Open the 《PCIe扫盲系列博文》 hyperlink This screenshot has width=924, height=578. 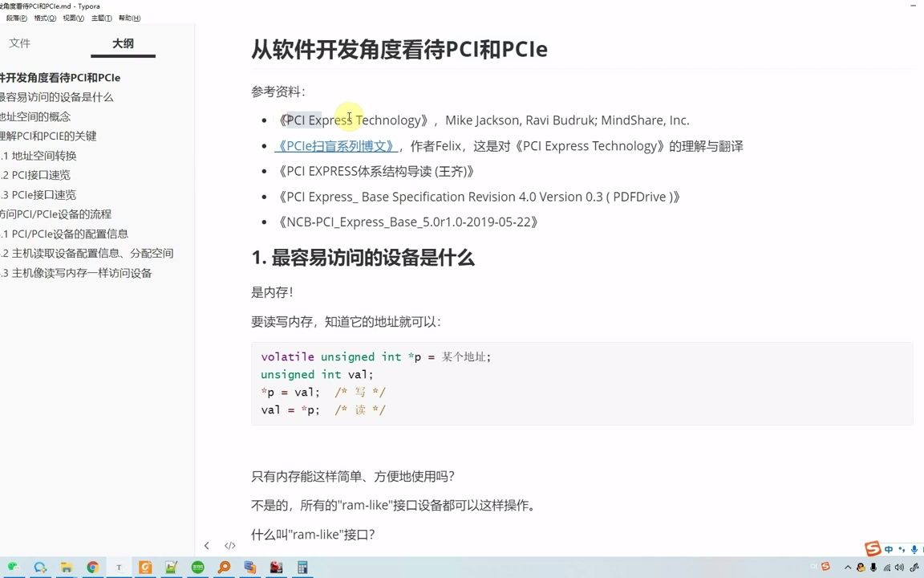pos(335,145)
